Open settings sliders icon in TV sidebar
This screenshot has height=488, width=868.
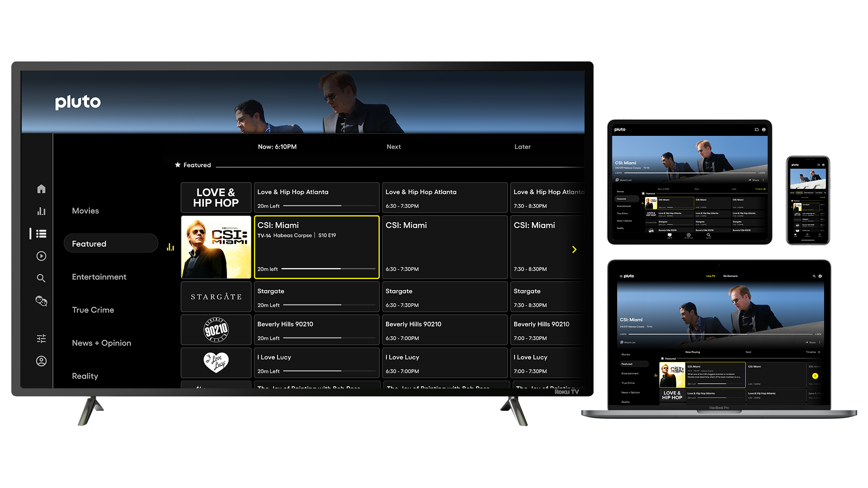coord(41,338)
